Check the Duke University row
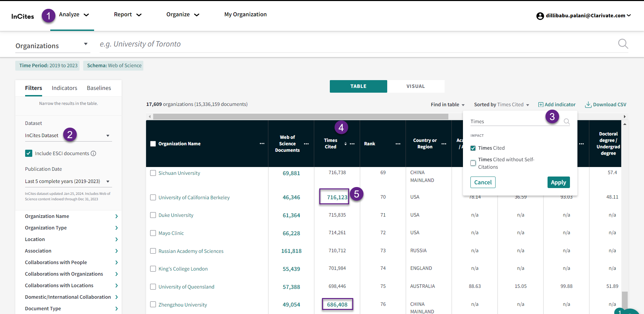This screenshot has height=314, width=644. pos(153,215)
